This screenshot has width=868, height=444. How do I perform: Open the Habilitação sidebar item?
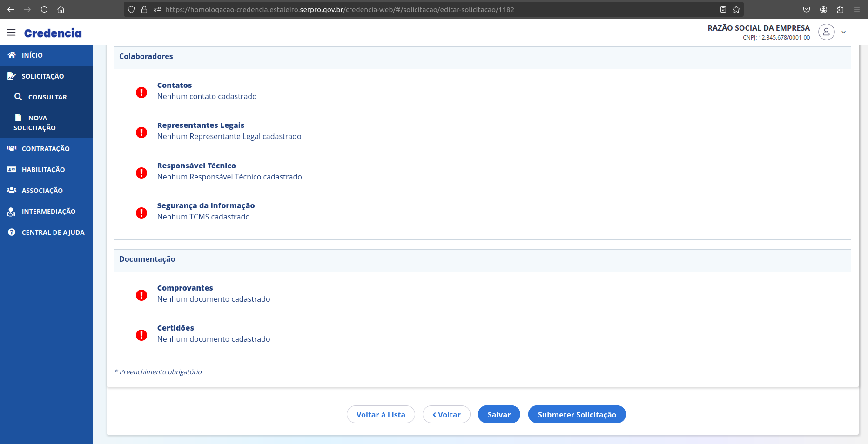coord(43,170)
